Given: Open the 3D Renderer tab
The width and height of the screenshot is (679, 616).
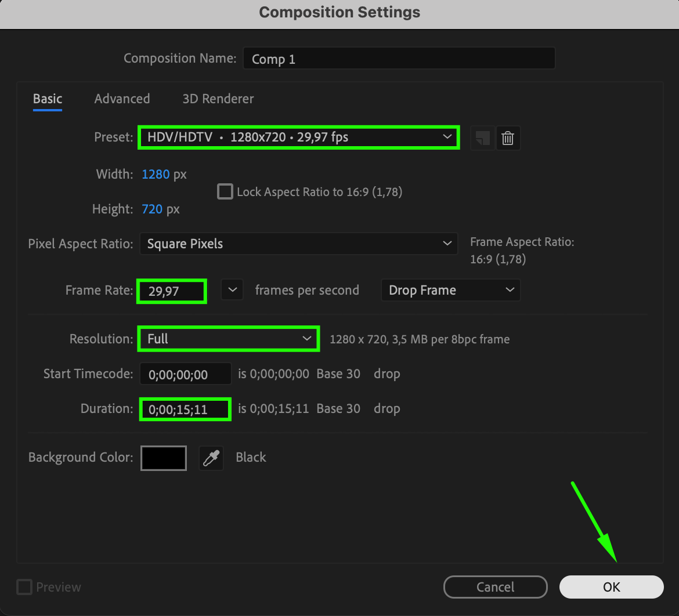Looking at the screenshot, I should click(x=218, y=99).
